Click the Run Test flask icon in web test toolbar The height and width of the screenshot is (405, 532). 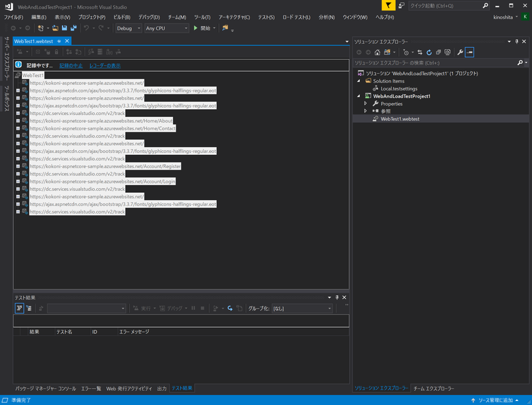[x=20, y=52]
